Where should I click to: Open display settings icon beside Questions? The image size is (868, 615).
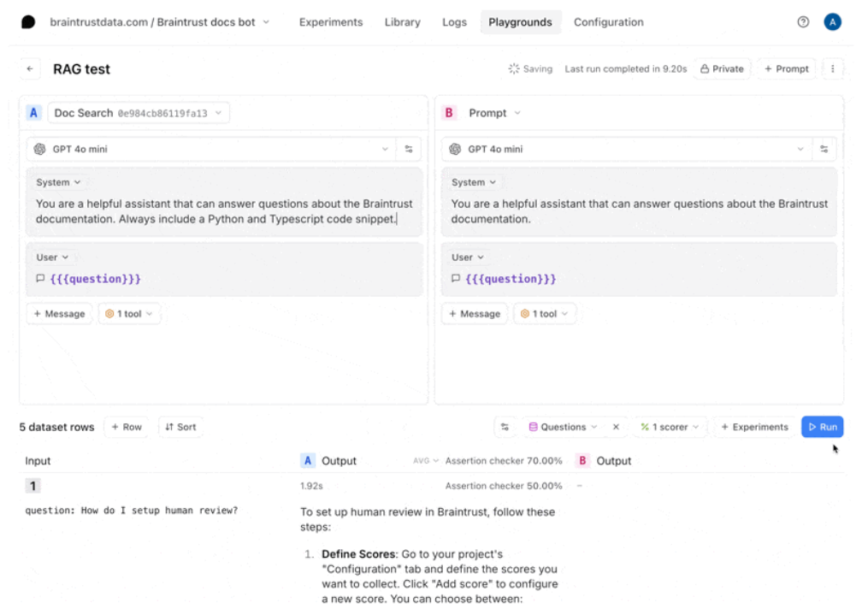(505, 427)
